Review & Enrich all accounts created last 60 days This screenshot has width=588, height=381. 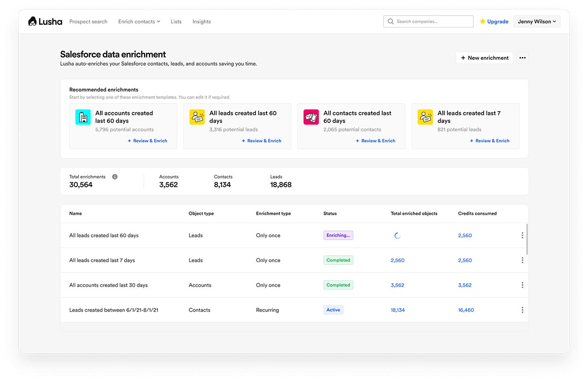pos(147,141)
